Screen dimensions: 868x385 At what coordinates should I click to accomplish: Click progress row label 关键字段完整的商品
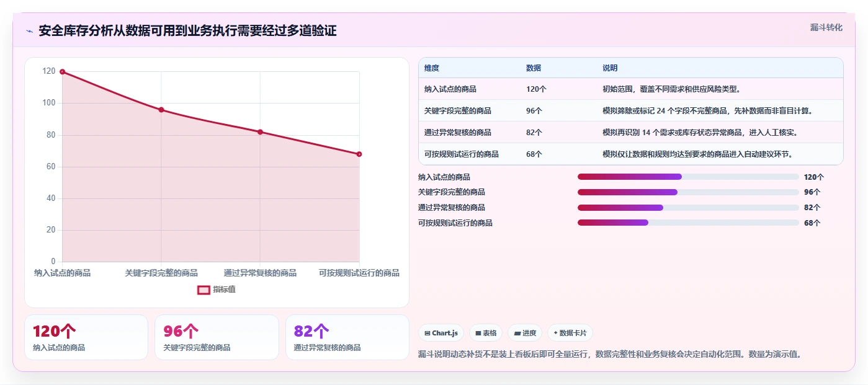click(452, 192)
